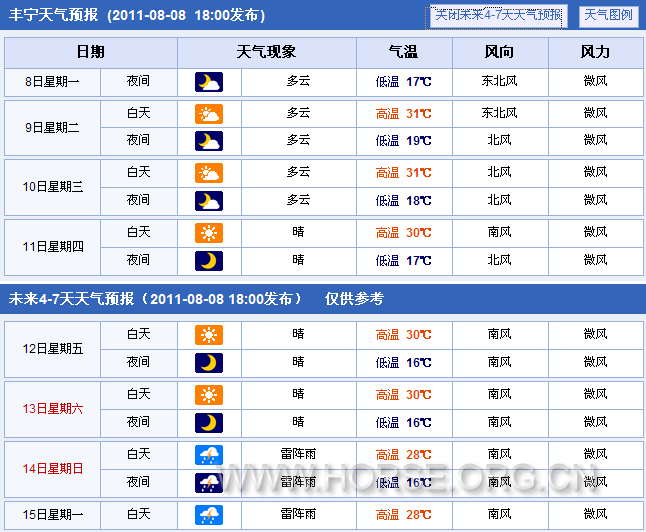Click the daytime thunderstorm icon for 14日星期日

[209, 455]
